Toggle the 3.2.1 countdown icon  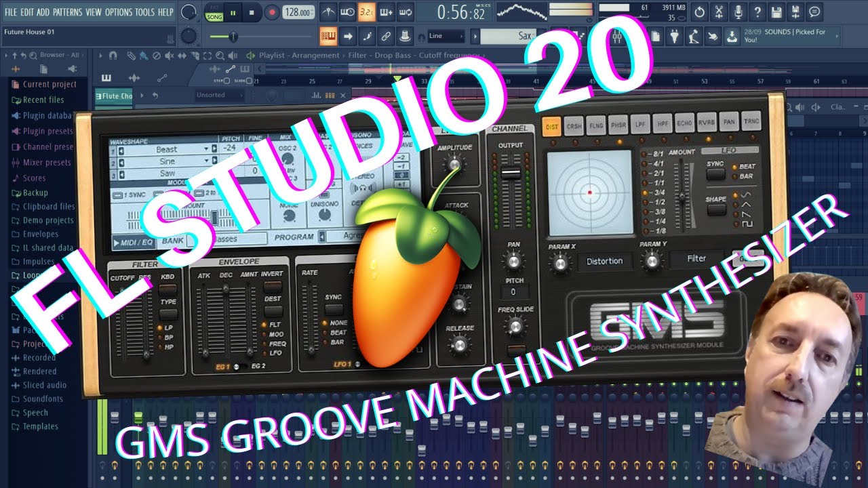368,12
